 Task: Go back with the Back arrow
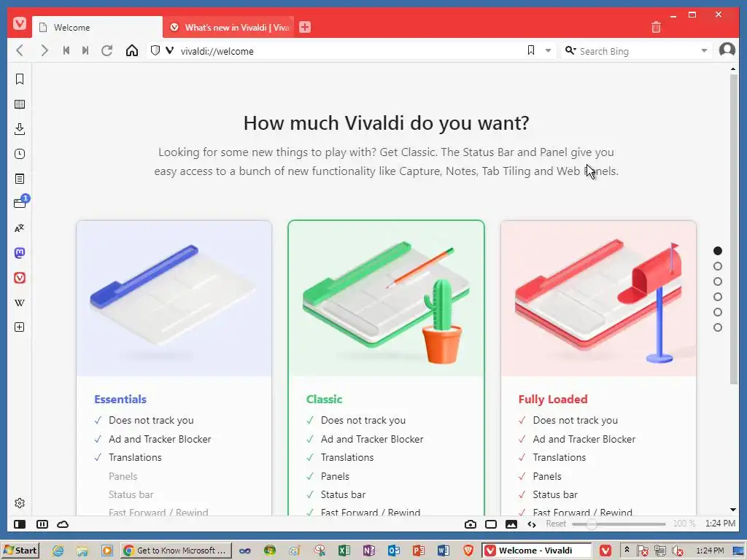(x=20, y=50)
